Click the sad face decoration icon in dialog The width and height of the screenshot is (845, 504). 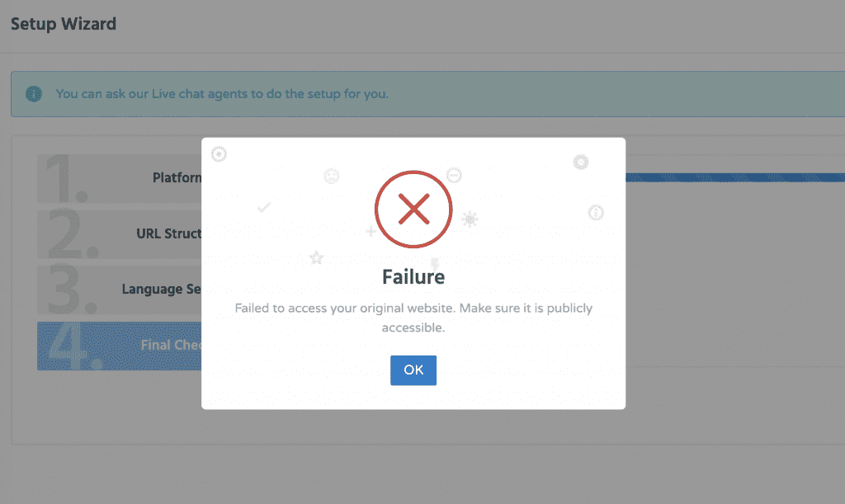point(332,176)
